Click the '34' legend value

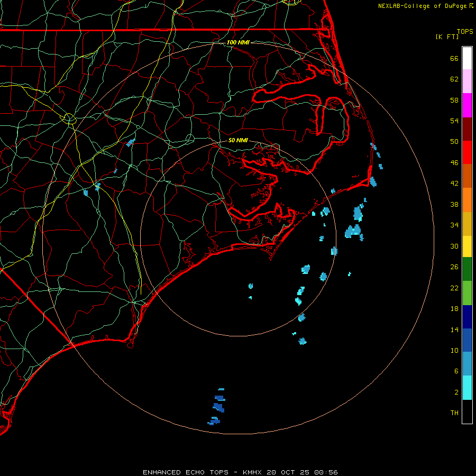click(x=454, y=225)
